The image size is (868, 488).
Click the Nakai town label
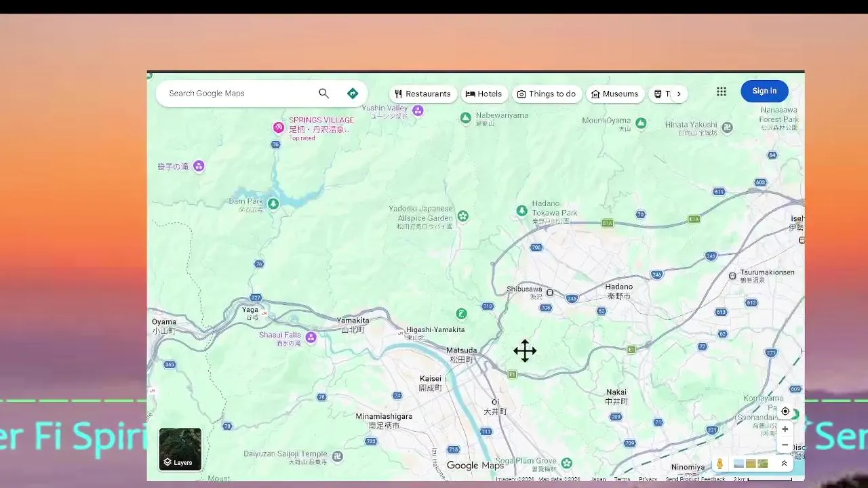616,396
